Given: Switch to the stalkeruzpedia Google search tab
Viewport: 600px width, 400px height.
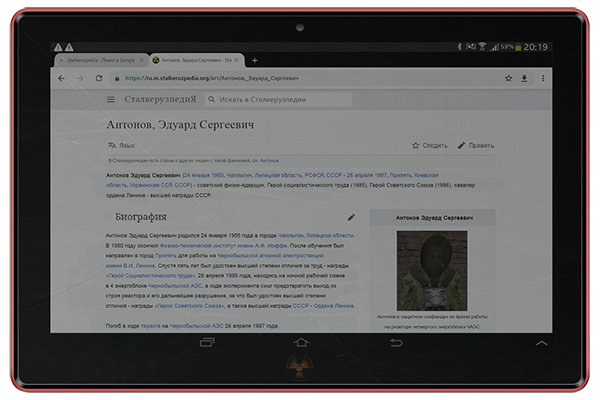Looking at the screenshot, I should pyautogui.click(x=97, y=61).
